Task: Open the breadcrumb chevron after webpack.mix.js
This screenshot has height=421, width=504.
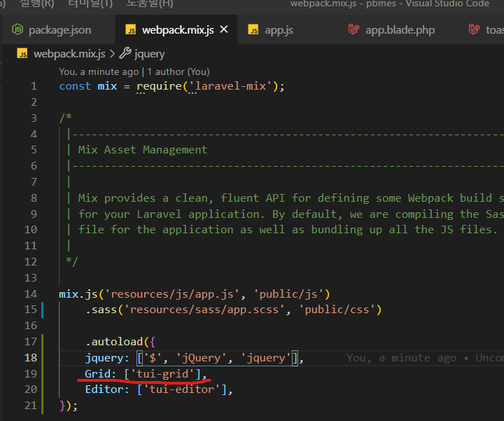Action: [112, 54]
